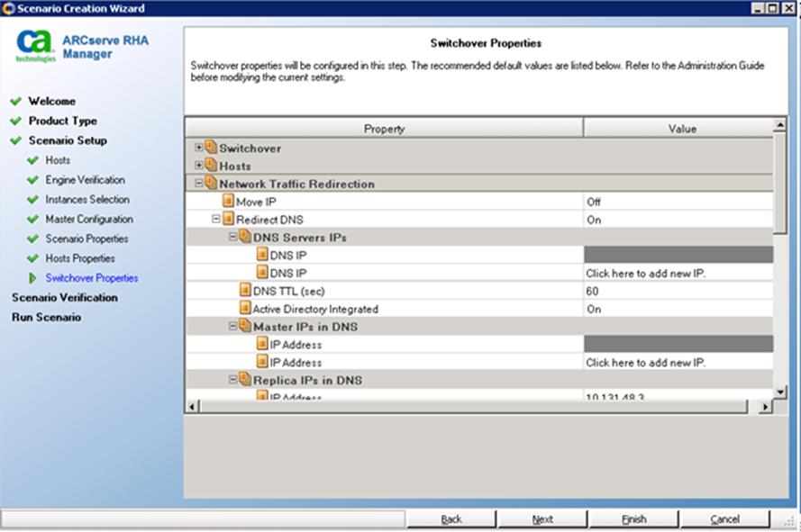Viewport: 801px width, 532px height.
Task: Expand the Switchover property group
Action: tap(199, 148)
